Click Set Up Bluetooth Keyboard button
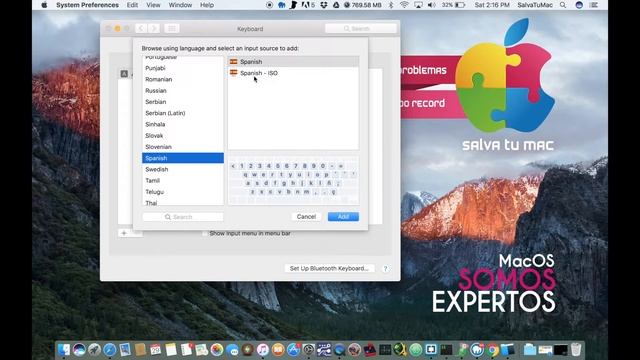 (329, 269)
